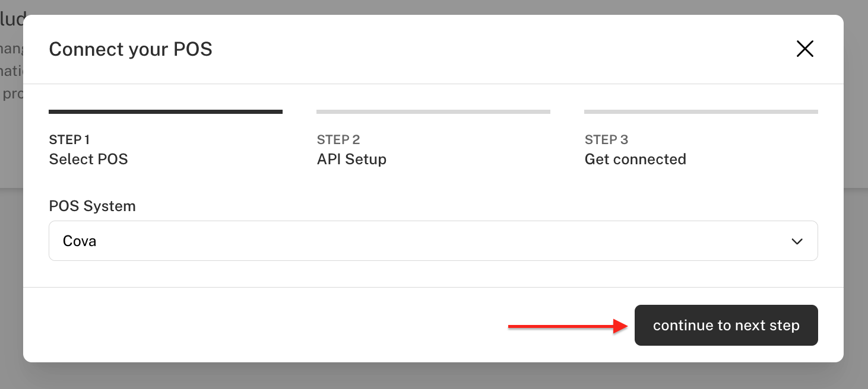Click the gray Step 3 progress bar

click(x=701, y=111)
